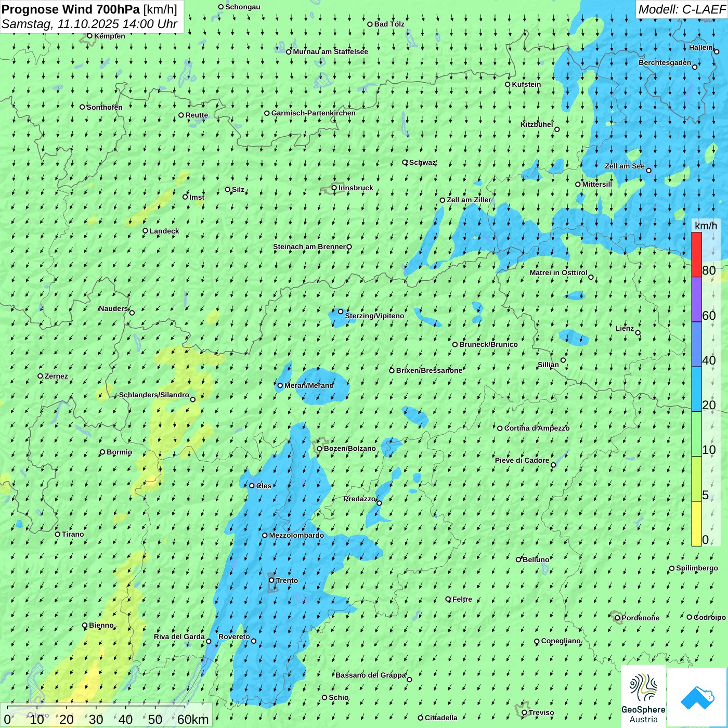Click the Hallein location marker
This screenshot has height=728, width=728.
[716, 51]
